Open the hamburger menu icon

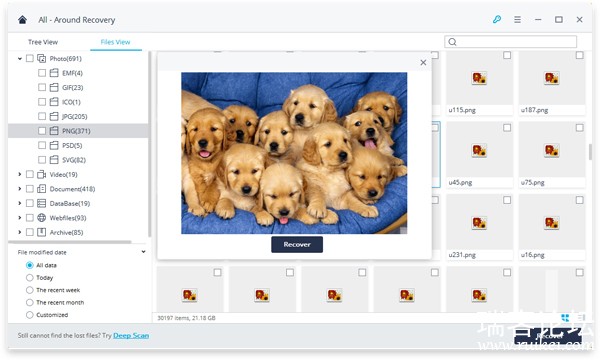[x=517, y=19]
